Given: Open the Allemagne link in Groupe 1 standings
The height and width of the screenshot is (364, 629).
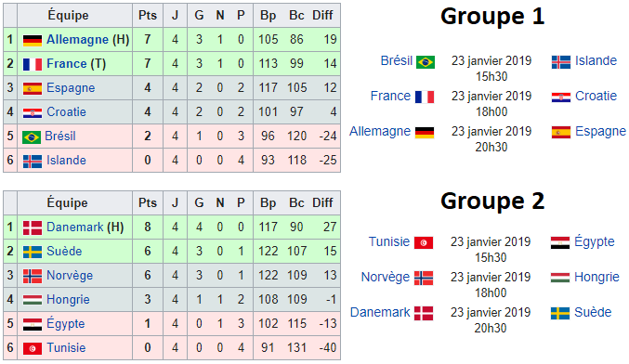Looking at the screenshot, I should tap(77, 39).
